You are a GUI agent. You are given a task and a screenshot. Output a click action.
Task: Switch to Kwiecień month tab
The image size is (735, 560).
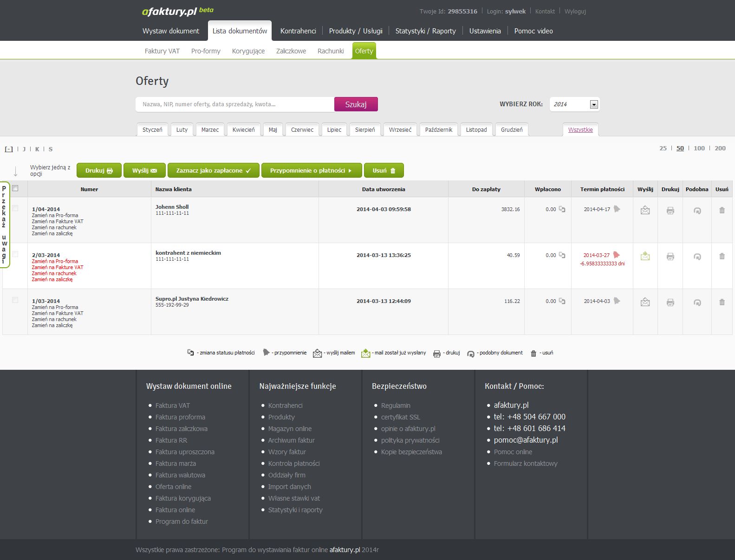(243, 130)
